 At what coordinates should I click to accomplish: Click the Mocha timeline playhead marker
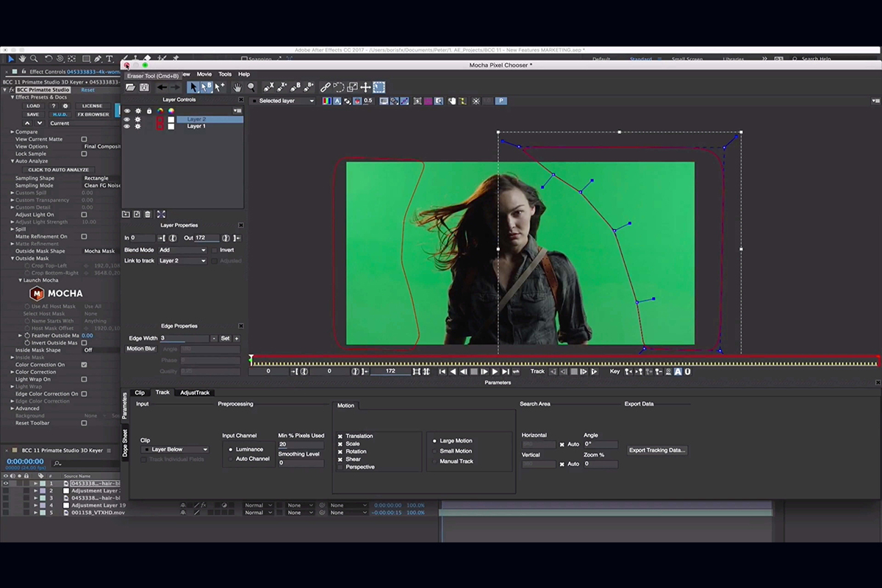[x=251, y=359]
